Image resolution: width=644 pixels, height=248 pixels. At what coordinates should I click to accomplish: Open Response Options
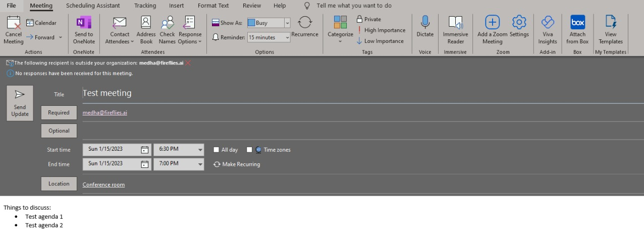(x=190, y=31)
